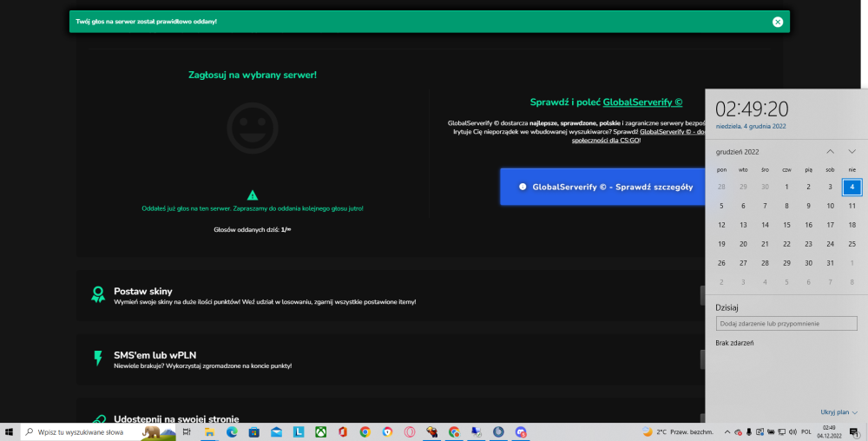Click the 'Dzisiaj' agenda heading

[727, 307]
